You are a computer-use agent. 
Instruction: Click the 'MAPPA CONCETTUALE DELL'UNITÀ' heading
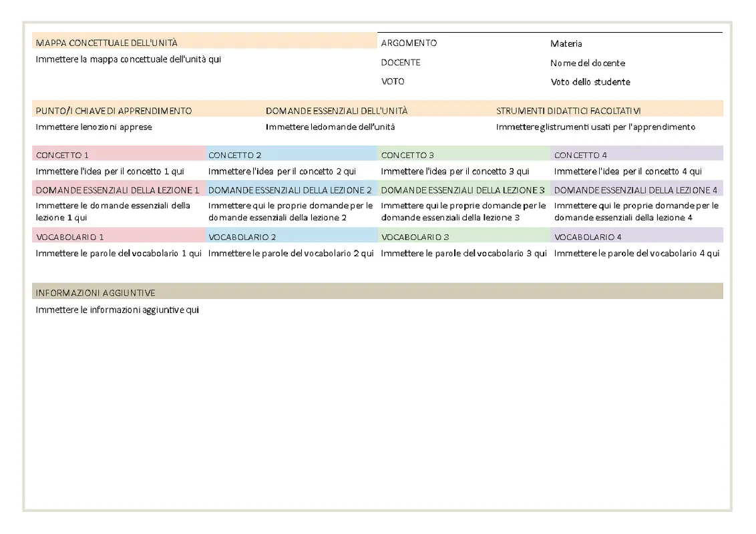click(107, 43)
